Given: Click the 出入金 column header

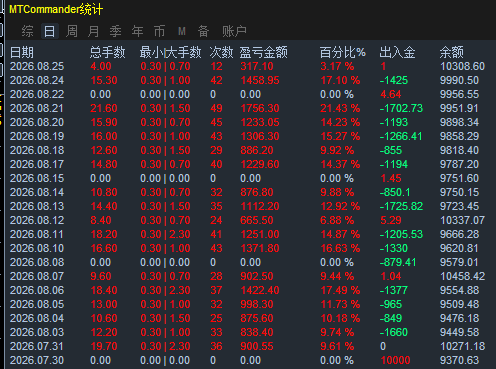Looking at the screenshot, I should click(397, 52).
